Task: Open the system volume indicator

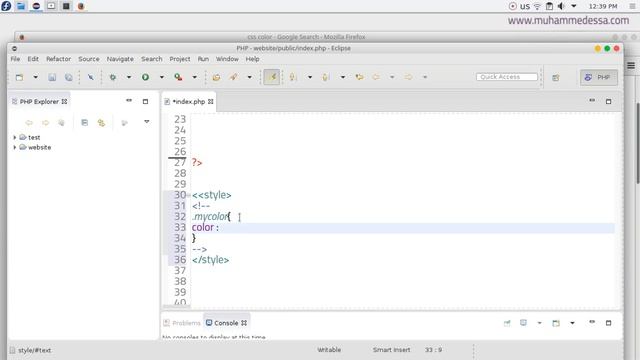Action: pyautogui.click(x=561, y=6)
